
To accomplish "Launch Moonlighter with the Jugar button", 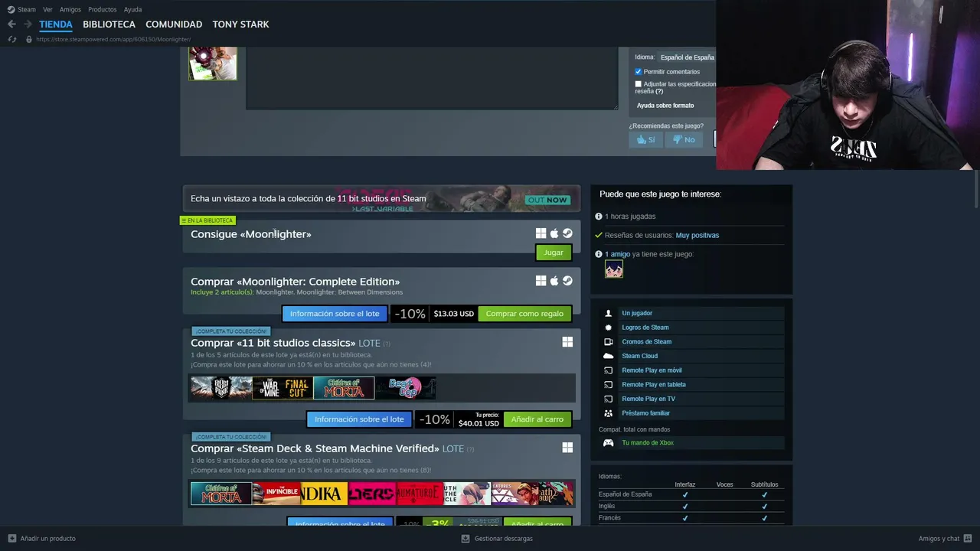I will (554, 253).
